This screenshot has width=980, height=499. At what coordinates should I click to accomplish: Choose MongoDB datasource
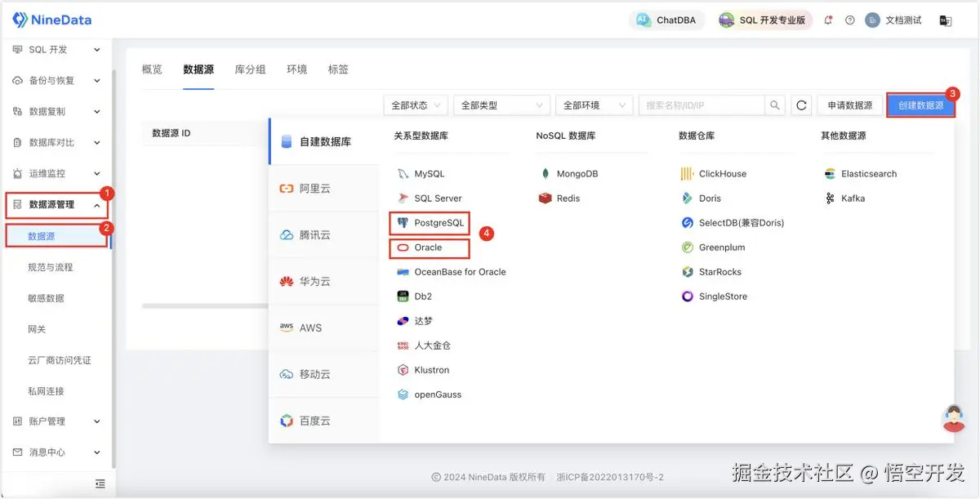[569, 174]
